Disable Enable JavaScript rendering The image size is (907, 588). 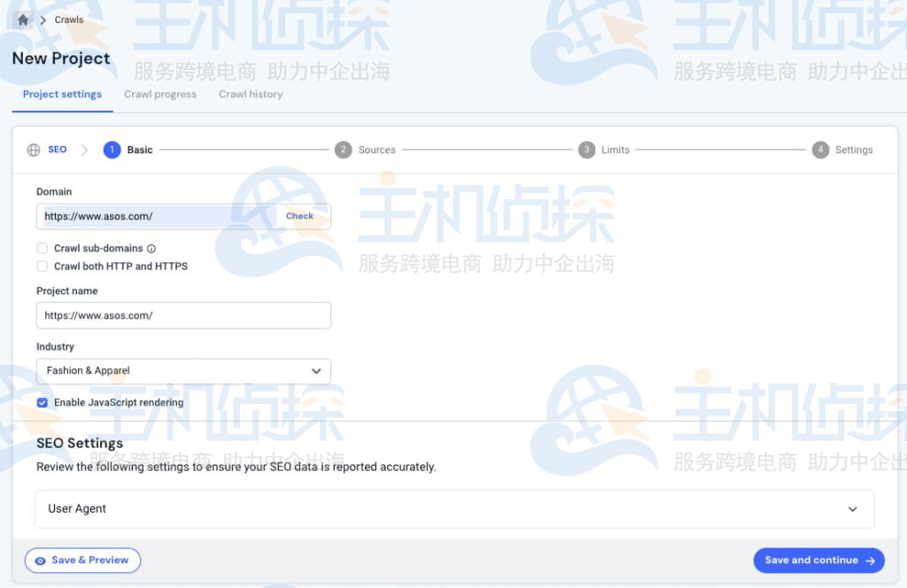pyautogui.click(x=42, y=402)
